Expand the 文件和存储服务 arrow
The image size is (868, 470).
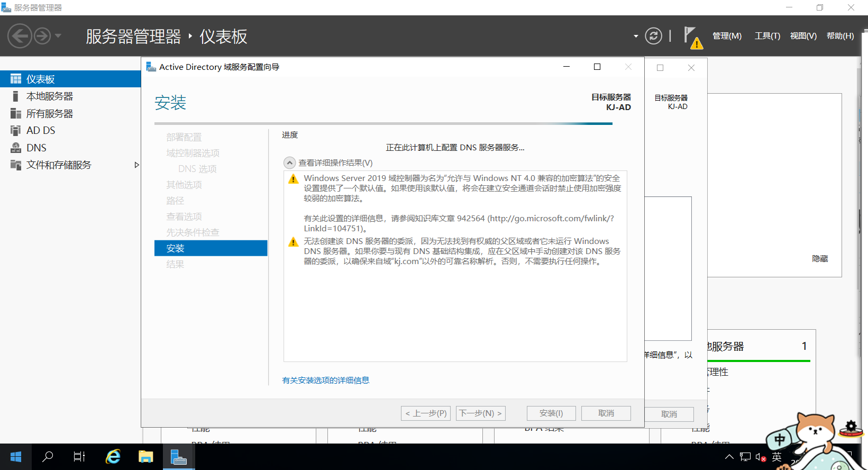coord(136,165)
